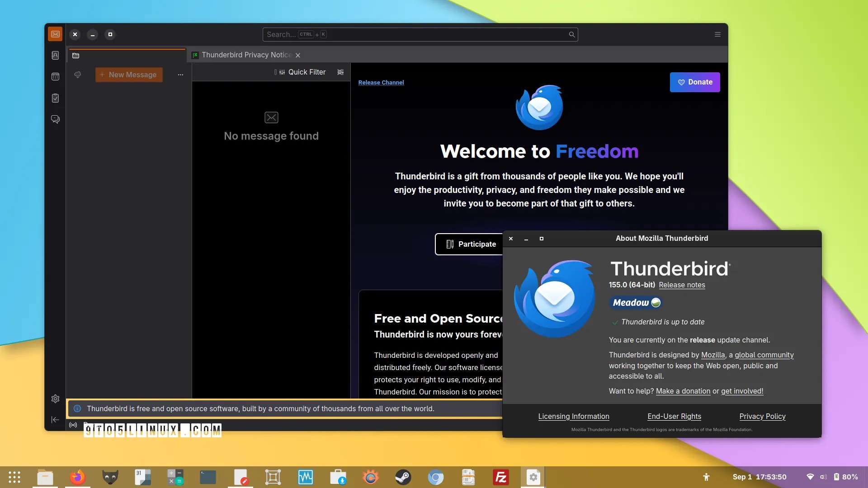Close the Thunderbird Privacy Notice tab

(298, 55)
